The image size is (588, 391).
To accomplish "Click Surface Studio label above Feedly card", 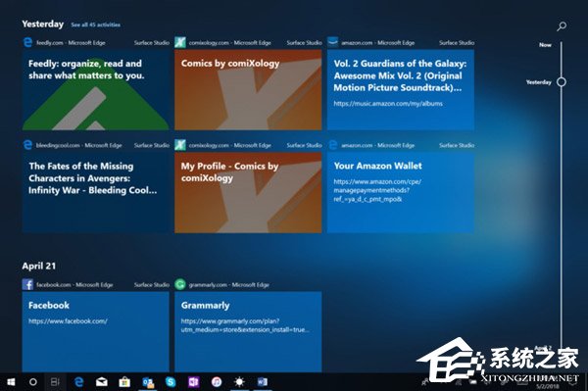I will (x=152, y=43).
